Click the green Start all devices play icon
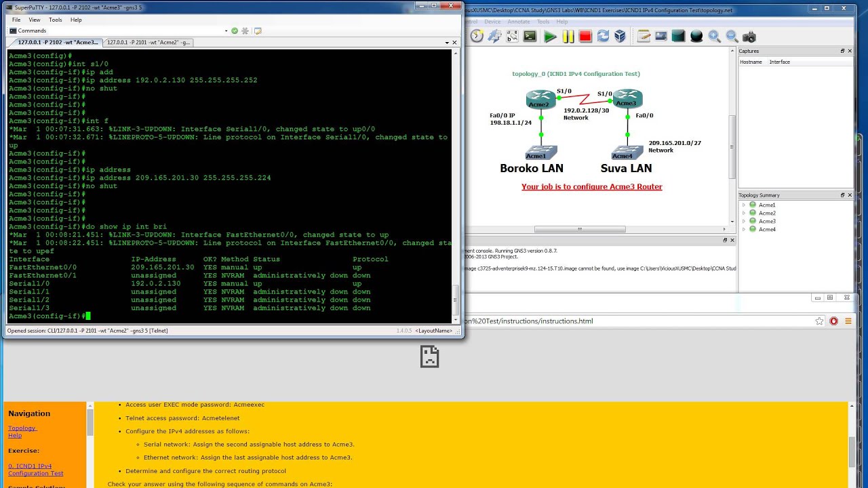Viewport: 868px width, 488px height. [550, 37]
